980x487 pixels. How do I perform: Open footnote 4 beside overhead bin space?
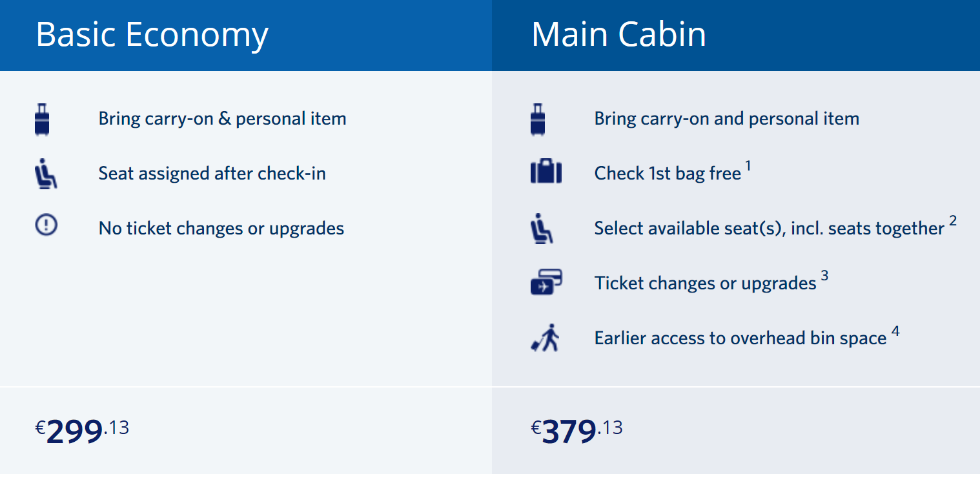coord(895,331)
